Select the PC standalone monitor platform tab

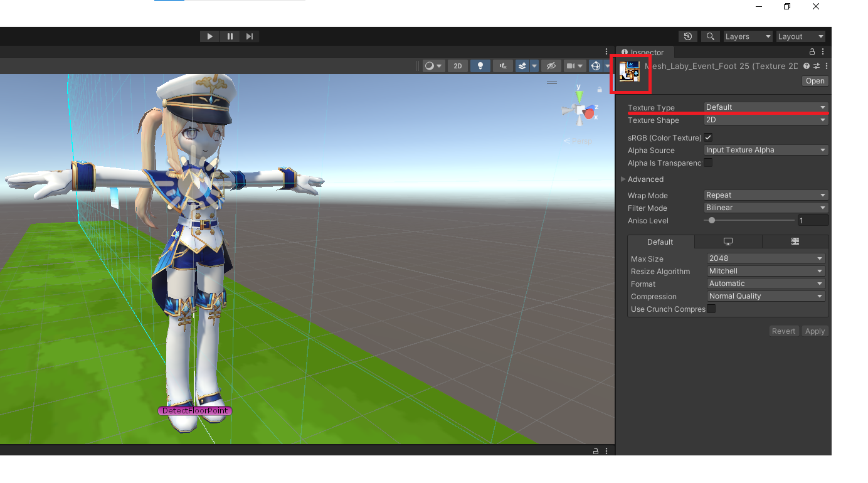click(x=728, y=242)
